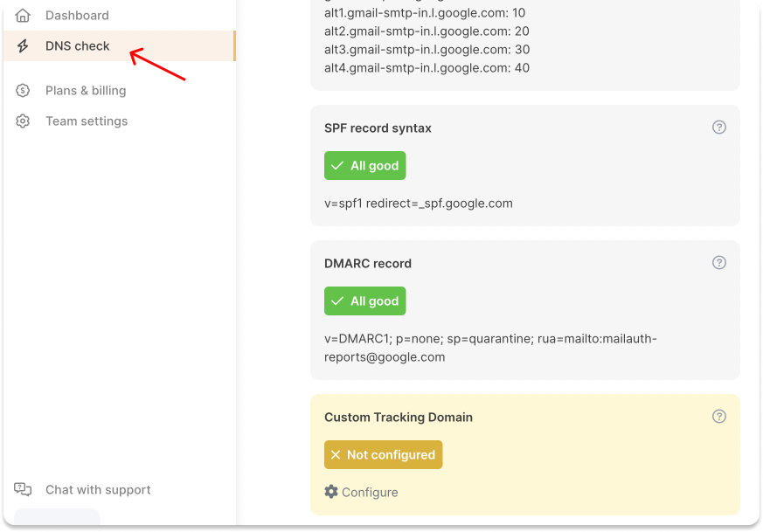Screen dimensions: 763x532
Task: Click the checkmark in DMARC All good badge
Action: point(339,301)
